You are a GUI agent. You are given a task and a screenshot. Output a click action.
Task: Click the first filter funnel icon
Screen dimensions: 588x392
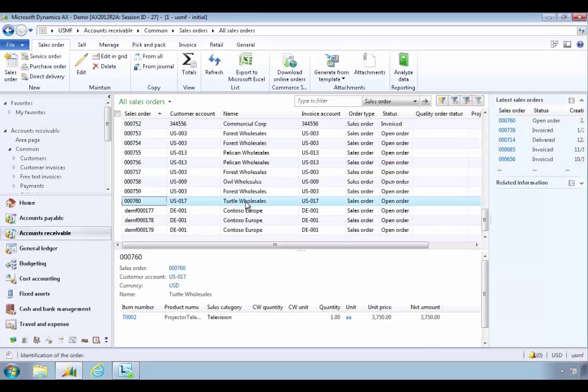pos(442,101)
